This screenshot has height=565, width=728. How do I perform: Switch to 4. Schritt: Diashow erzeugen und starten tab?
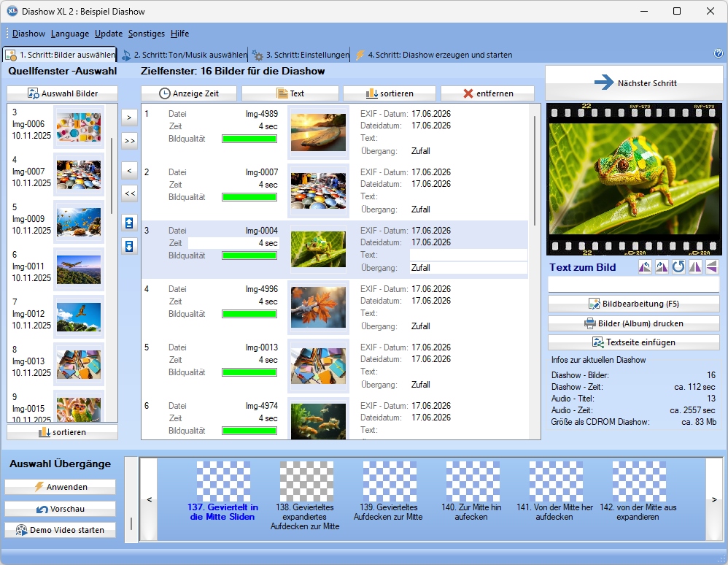434,55
